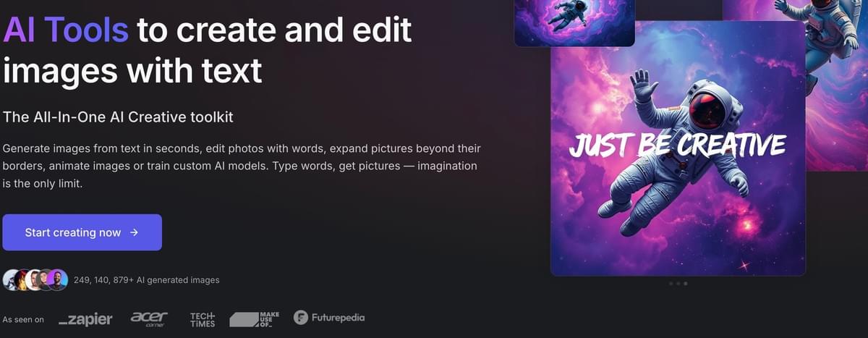Click the All-In-One AI Creative toolkit subtitle

point(118,117)
